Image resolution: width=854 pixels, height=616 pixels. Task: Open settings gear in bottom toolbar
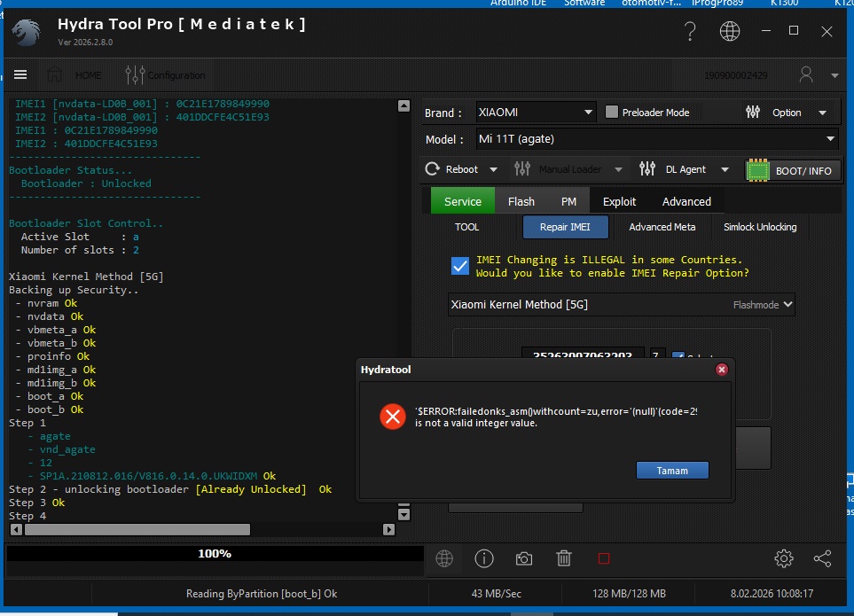coord(784,558)
